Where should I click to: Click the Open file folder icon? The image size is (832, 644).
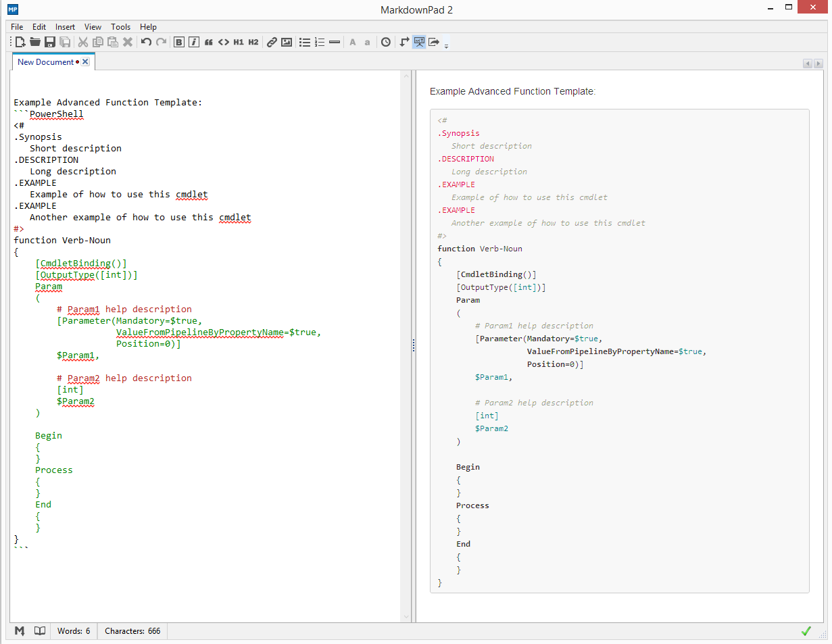tap(35, 42)
